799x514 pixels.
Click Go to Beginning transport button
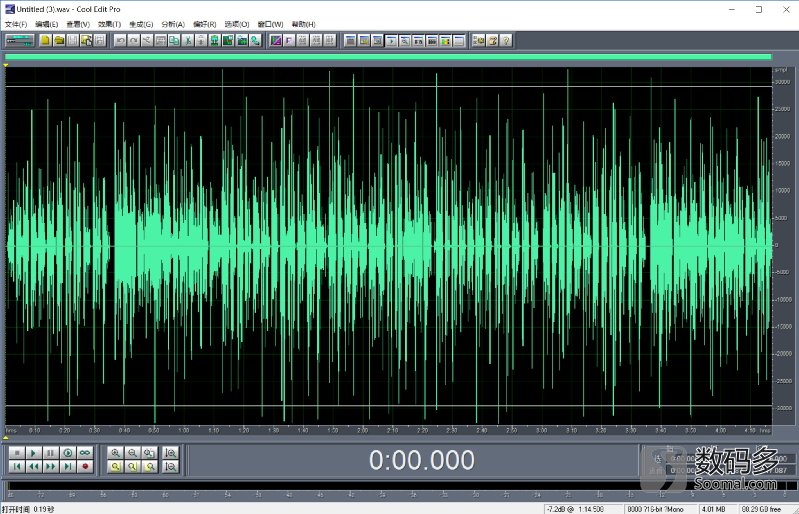[x=18, y=466]
